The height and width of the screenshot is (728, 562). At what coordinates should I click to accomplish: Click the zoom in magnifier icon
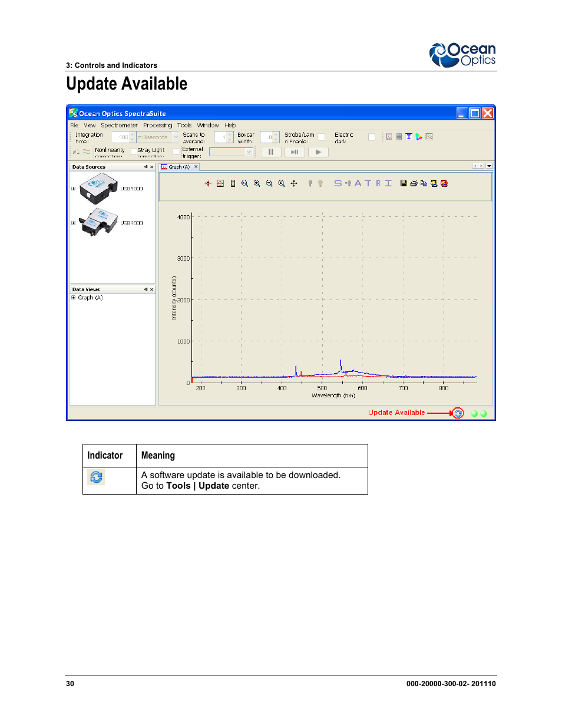(257, 183)
